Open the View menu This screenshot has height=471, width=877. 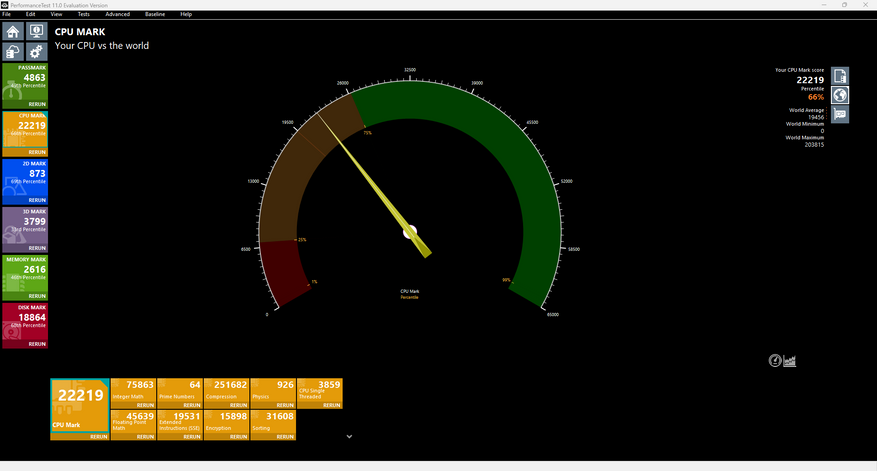pyautogui.click(x=56, y=15)
